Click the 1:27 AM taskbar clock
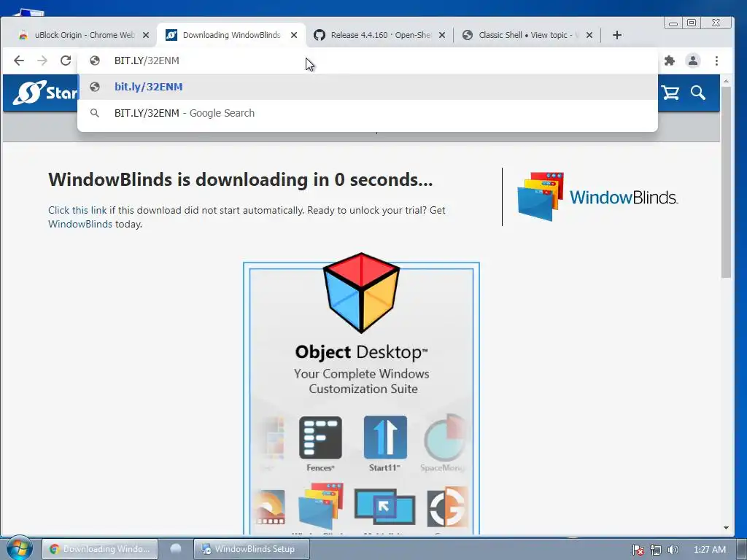The height and width of the screenshot is (560, 747). (709, 550)
